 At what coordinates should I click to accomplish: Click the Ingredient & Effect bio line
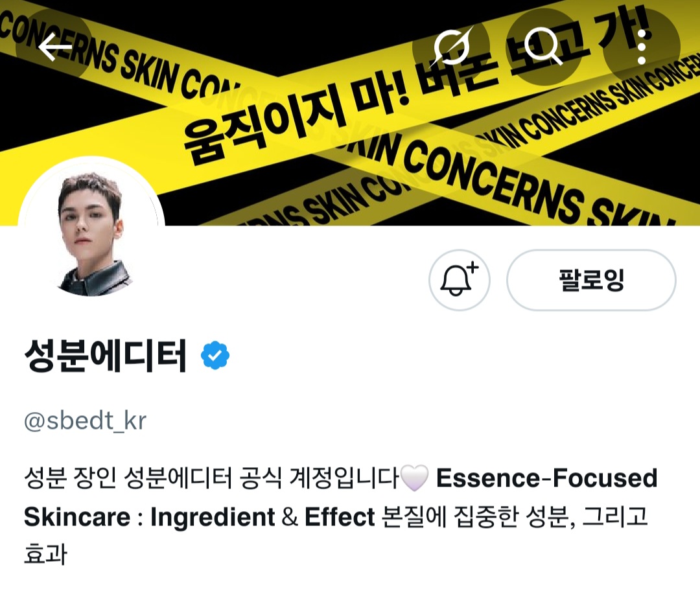(x=262, y=516)
